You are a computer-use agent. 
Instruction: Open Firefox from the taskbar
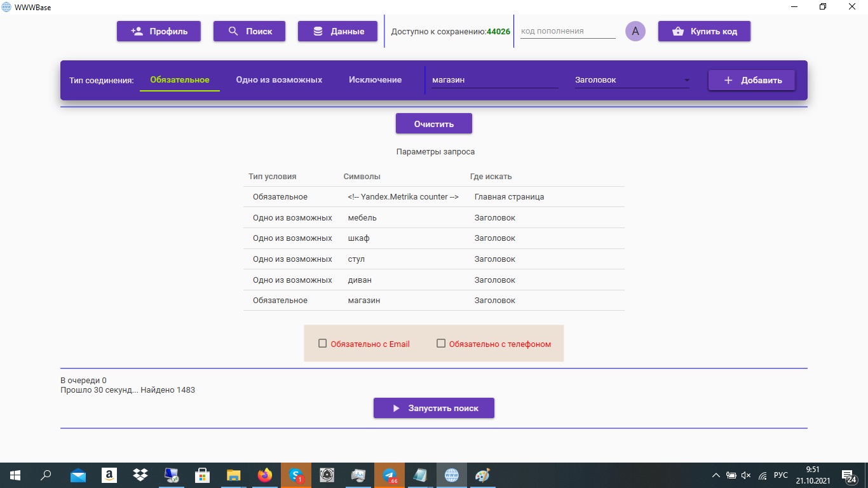(265, 475)
